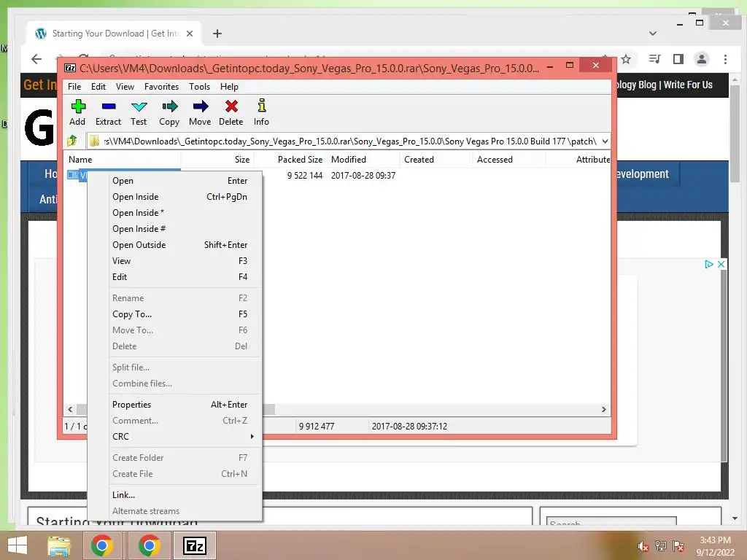The width and height of the screenshot is (747, 560).
Task: Click the webpage vertical scrollbar thumb
Action: [x=735, y=133]
